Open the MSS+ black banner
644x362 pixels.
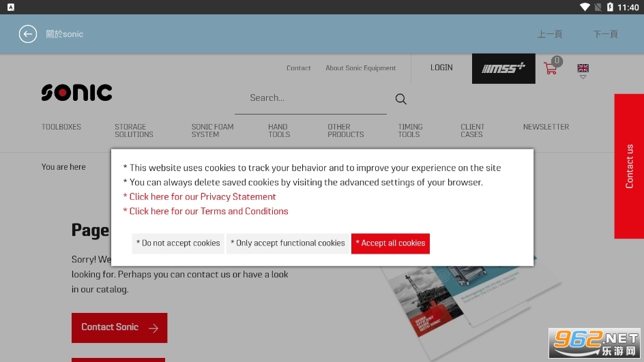click(x=503, y=69)
